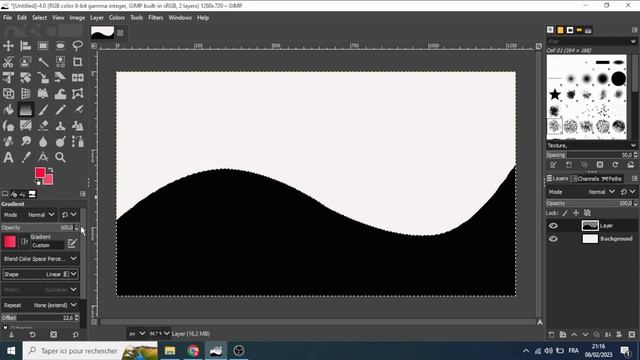Select the Eraser tool
This screenshot has width=640, height=360.
[43, 125]
